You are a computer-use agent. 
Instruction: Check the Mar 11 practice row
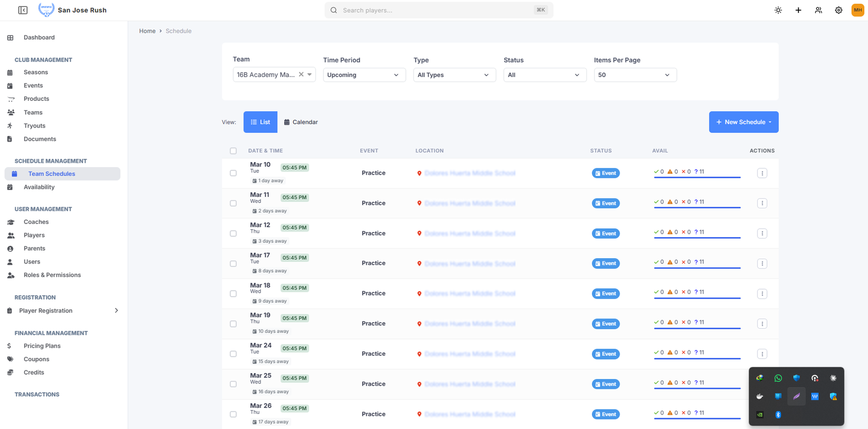(x=233, y=203)
